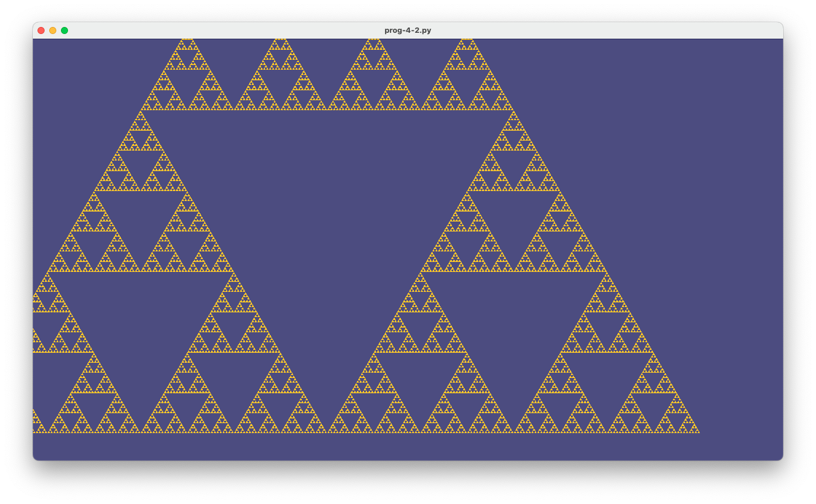The width and height of the screenshot is (816, 504).
Task: Click the prog-4-2.py window title text
Action: click(x=407, y=30)
